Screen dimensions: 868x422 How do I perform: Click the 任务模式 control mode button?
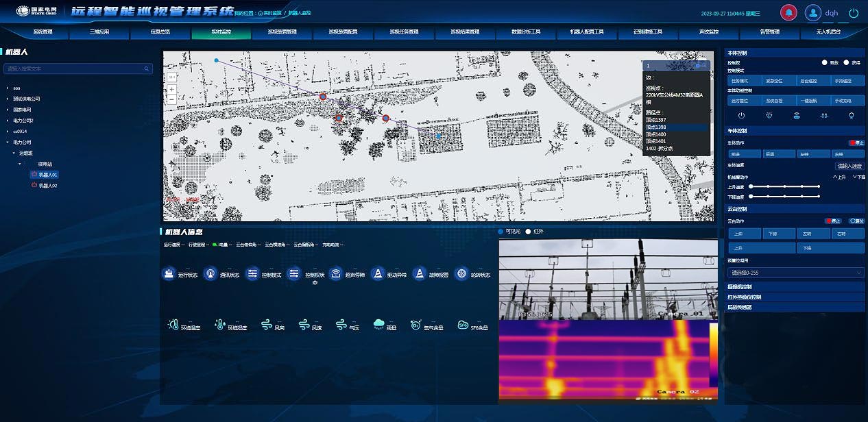(744, 81)
